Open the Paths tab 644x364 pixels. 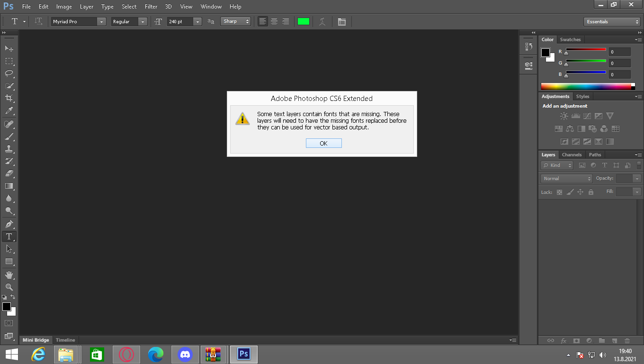point(595,155)
